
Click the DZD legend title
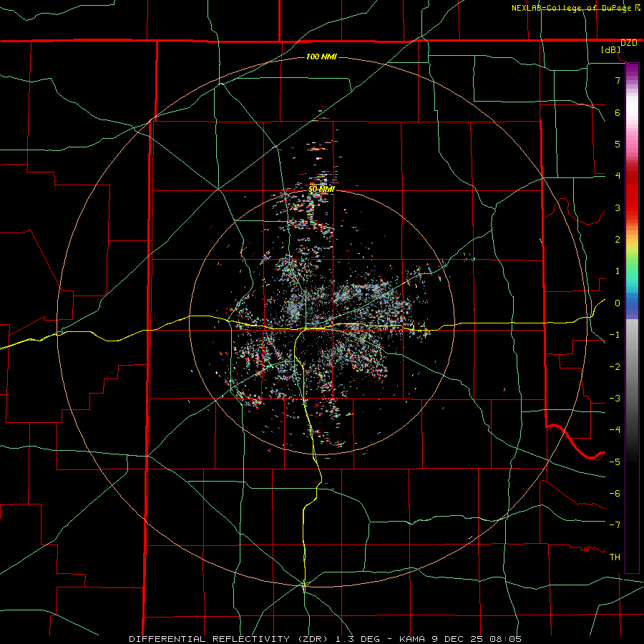pos(628,43)
